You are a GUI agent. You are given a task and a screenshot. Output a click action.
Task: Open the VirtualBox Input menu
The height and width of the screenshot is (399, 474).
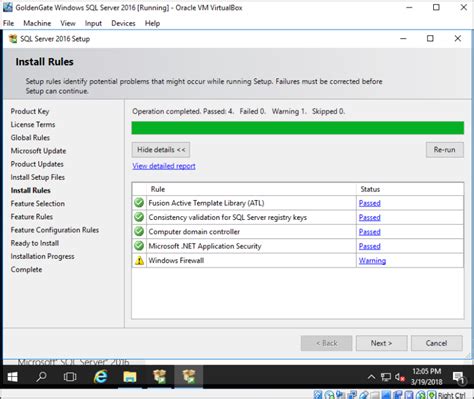point(93,23)
